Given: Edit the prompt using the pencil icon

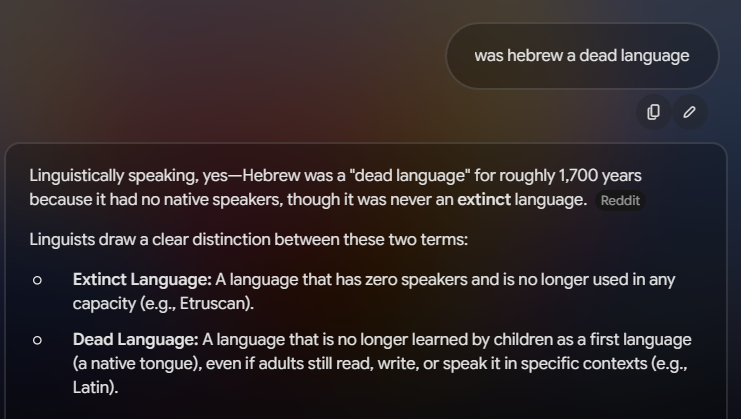Looking at the screenshot, I should coord(689,112).
